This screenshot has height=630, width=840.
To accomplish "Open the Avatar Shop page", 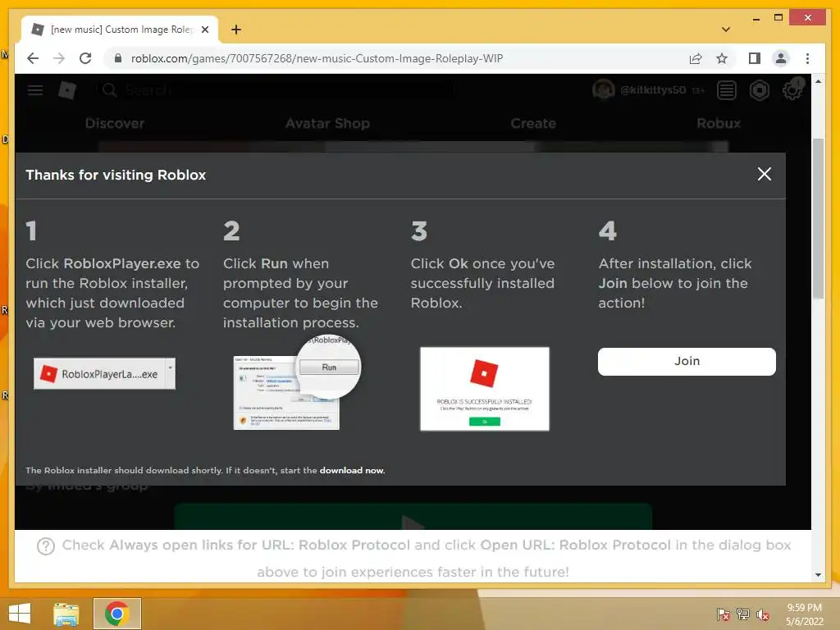I will (x=327, y=123).
